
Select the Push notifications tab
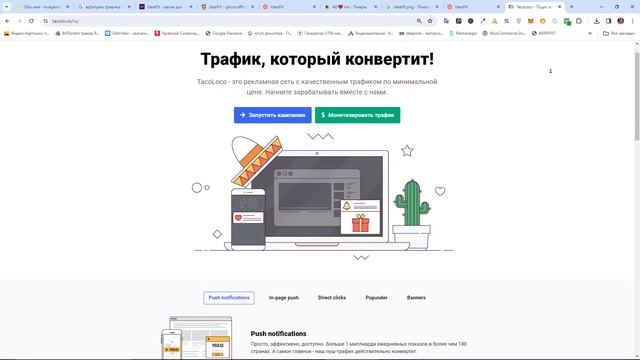[229, 298]
